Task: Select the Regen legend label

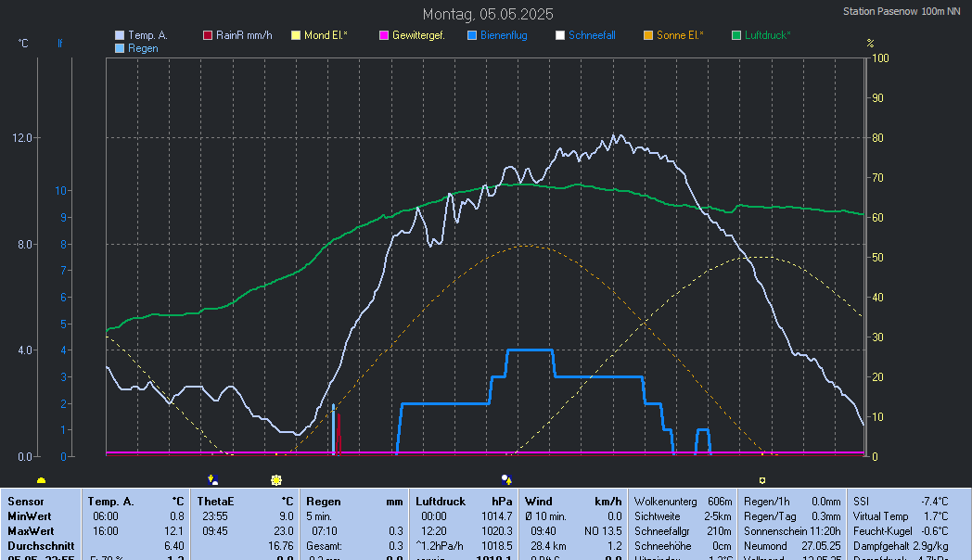Action: pos(143,48)
